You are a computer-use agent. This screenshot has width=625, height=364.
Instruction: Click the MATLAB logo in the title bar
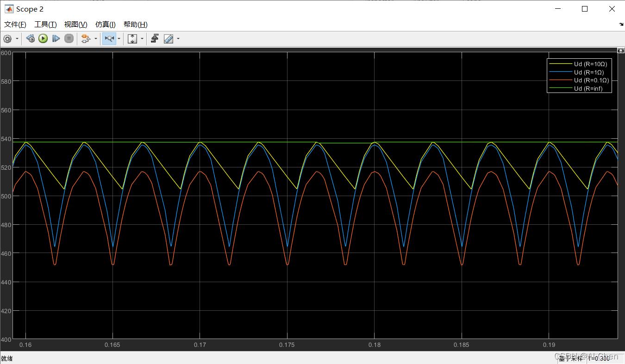pyautogui.click(x=9, y=9)
